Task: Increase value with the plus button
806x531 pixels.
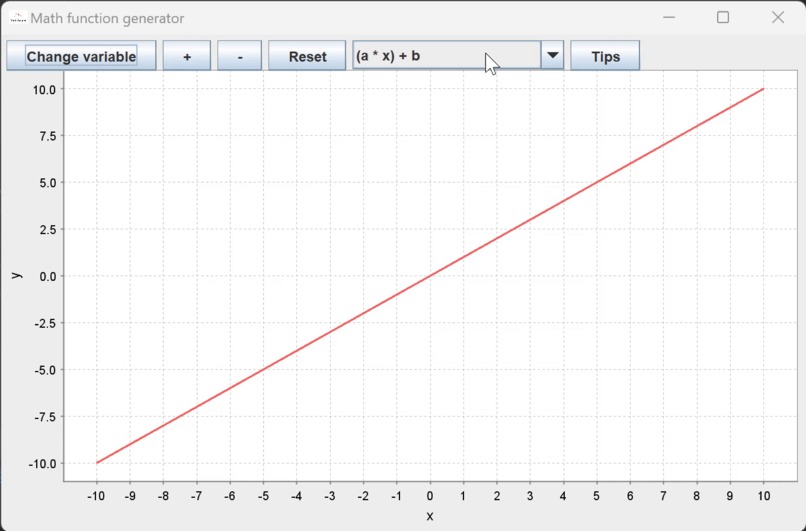Action: pyautogui.click(x=187, y=56)
